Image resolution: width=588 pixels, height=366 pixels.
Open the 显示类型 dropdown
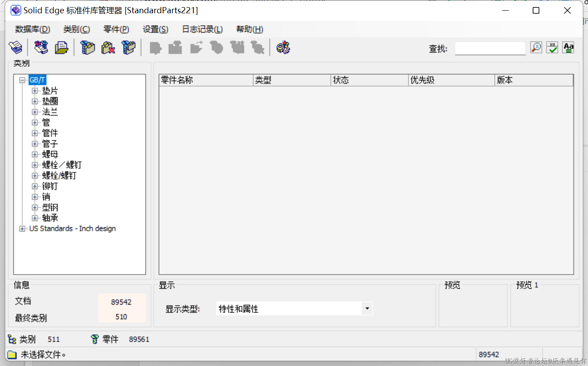(367, 309)
